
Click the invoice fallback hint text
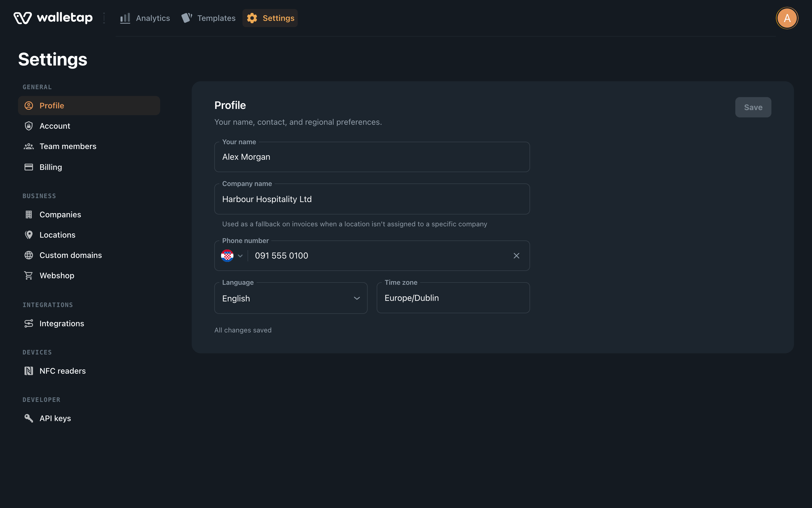[355, 224]
